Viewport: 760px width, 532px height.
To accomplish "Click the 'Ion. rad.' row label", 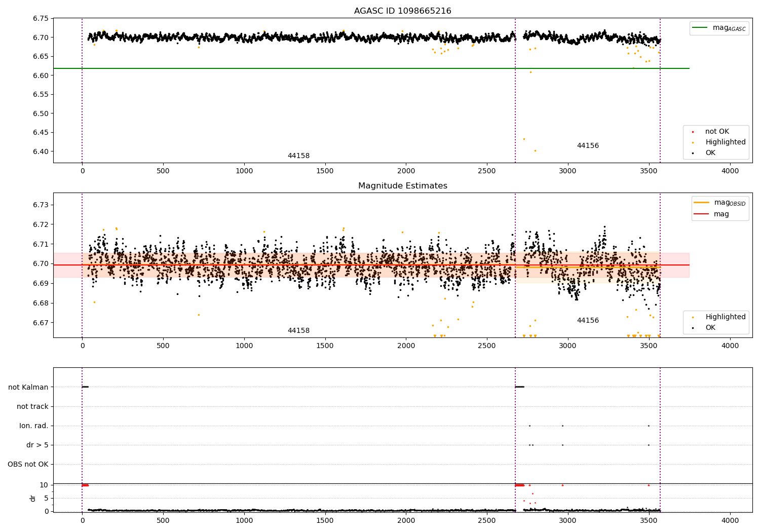I will coord(34,426).
